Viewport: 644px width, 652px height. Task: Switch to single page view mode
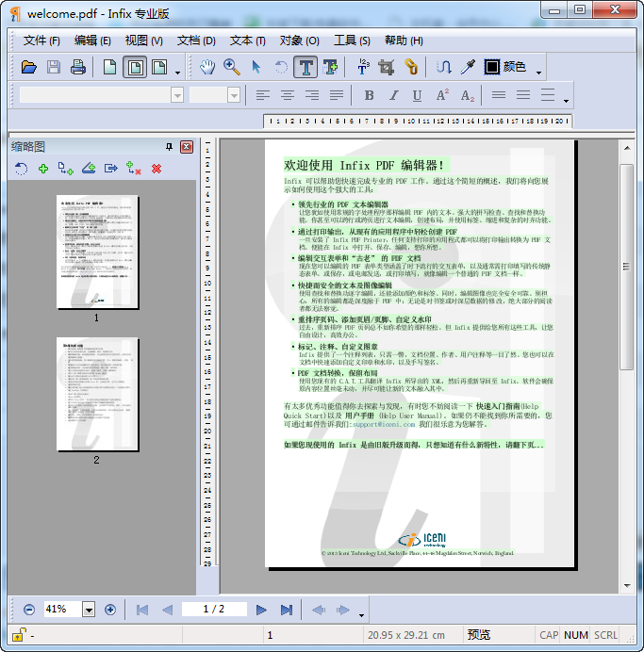[109, 67]
